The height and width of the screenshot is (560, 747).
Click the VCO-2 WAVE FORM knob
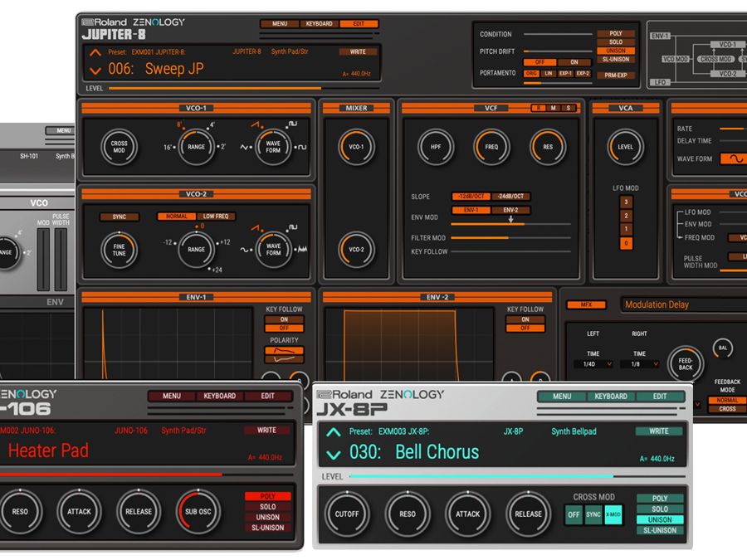[273, 250]
